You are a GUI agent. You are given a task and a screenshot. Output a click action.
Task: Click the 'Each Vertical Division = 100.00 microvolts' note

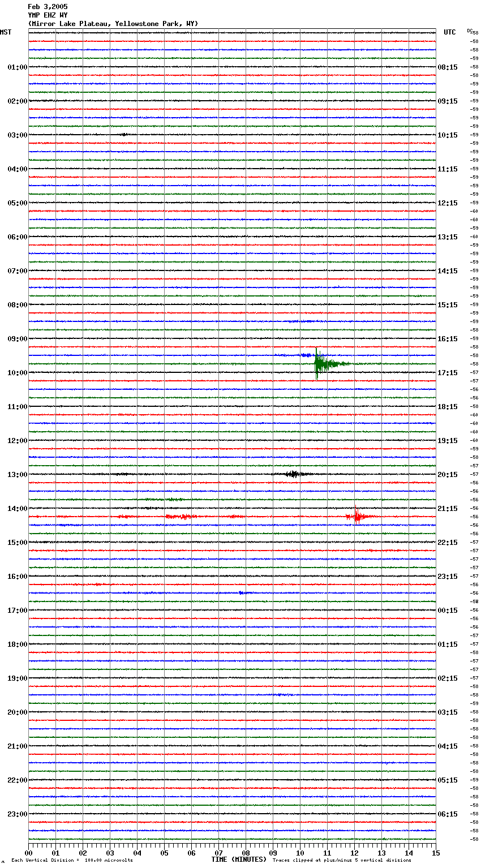[x=72, y=861]
